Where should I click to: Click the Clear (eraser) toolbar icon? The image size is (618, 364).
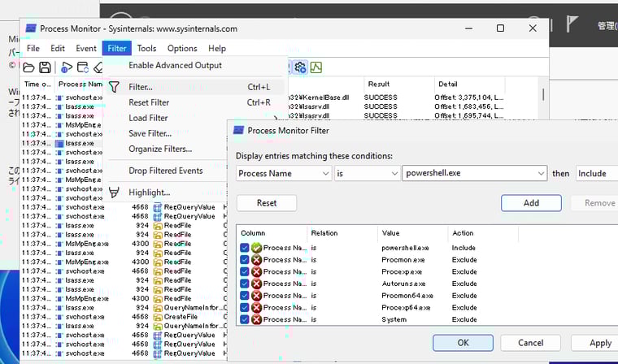coord(98,67)
